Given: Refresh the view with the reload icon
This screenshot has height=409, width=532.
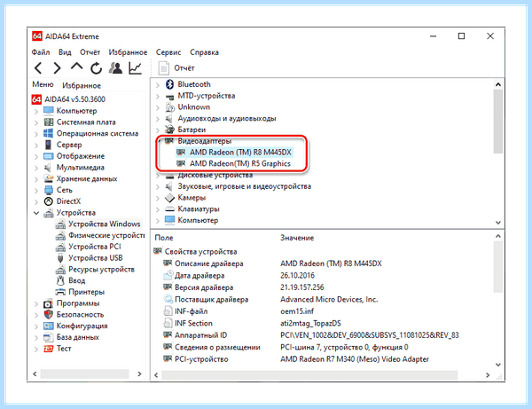Looking at the screenshot, I should (96, 68).
